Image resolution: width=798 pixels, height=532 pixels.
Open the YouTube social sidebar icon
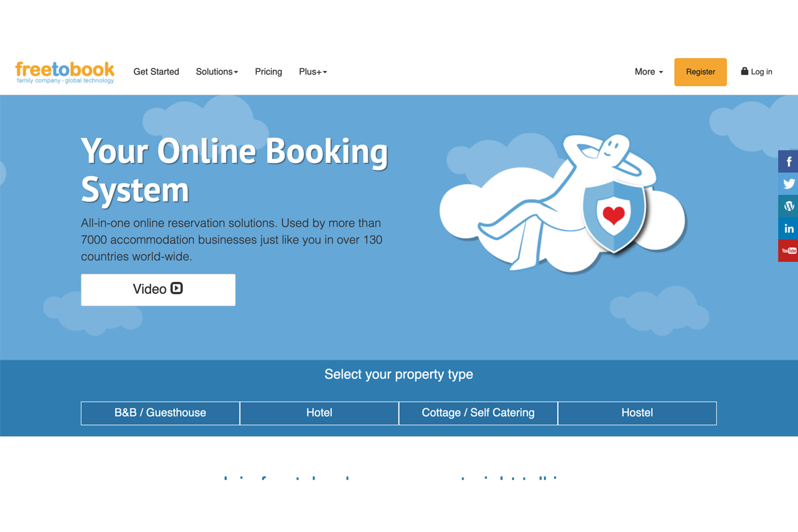(788, 251)
